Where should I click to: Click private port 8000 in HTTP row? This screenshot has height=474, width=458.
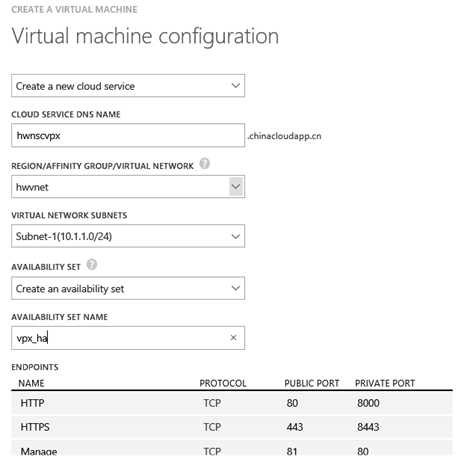point(368,403)
